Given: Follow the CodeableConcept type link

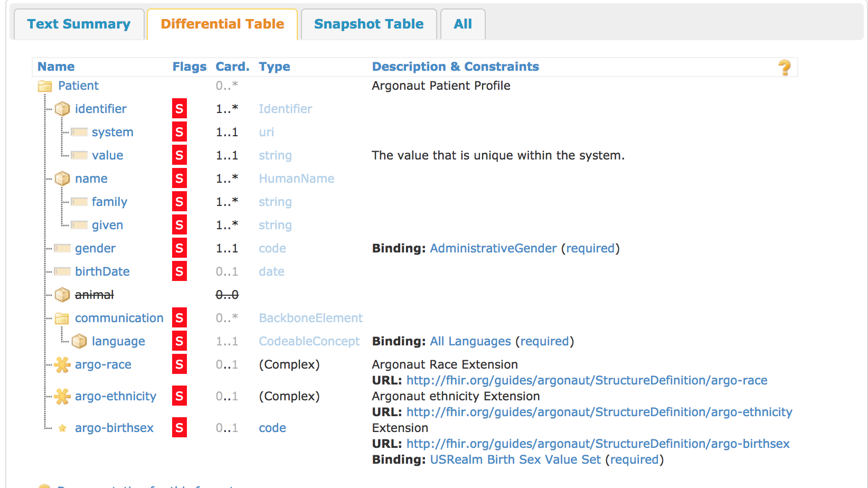Looking at the screenshot, I should 309,341.
